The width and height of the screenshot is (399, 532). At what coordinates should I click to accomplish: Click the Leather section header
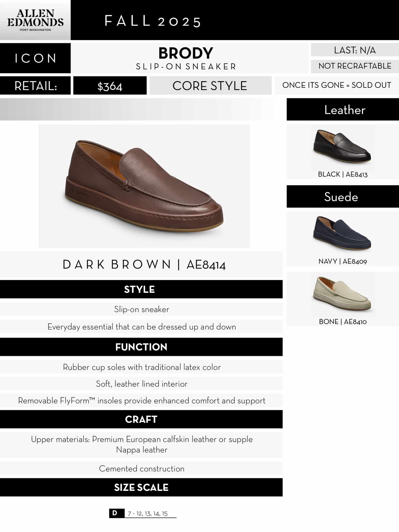tap(345, 110)
